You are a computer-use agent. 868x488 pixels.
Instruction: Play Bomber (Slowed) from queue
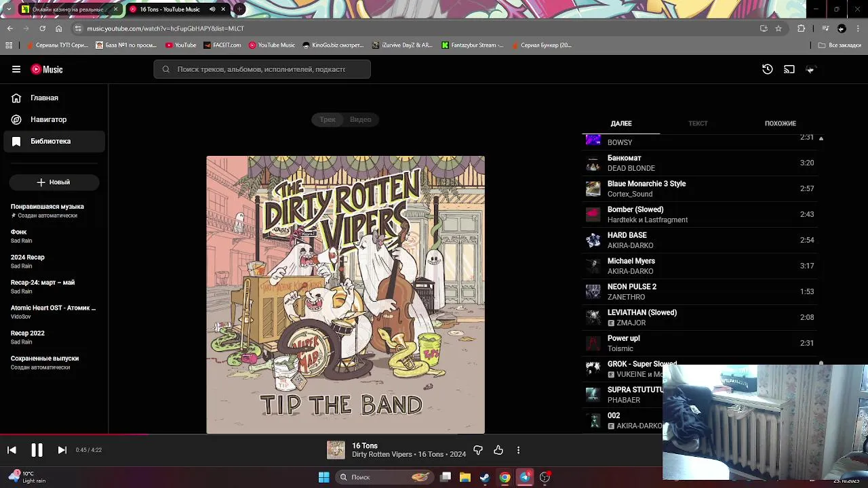click(701, 214)
